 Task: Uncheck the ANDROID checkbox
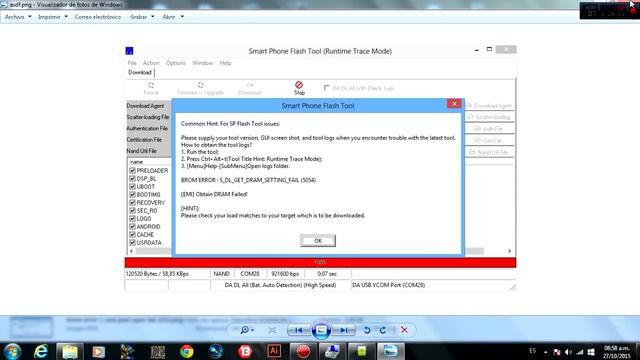coord(132,226)
